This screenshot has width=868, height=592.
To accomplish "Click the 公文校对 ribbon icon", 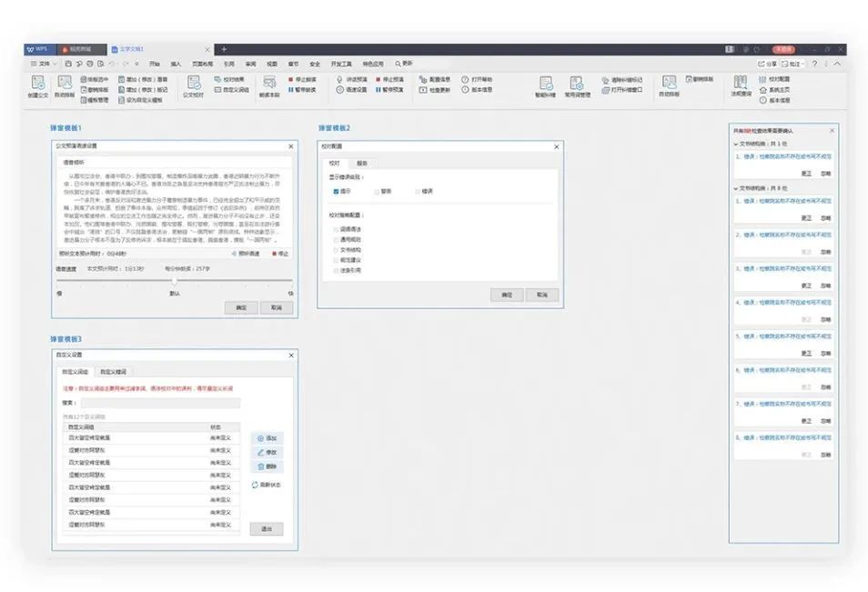I will coord(193,85).
